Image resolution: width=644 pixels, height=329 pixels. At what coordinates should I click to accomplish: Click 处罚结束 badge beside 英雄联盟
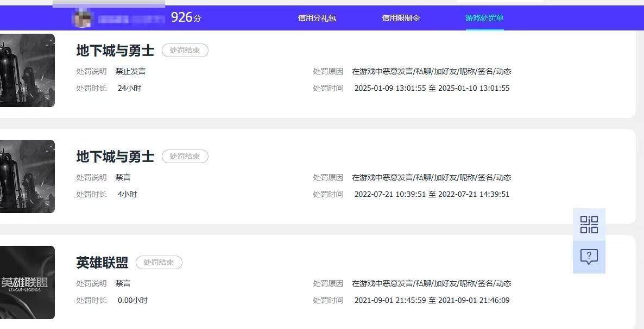[x=159, y=262]
